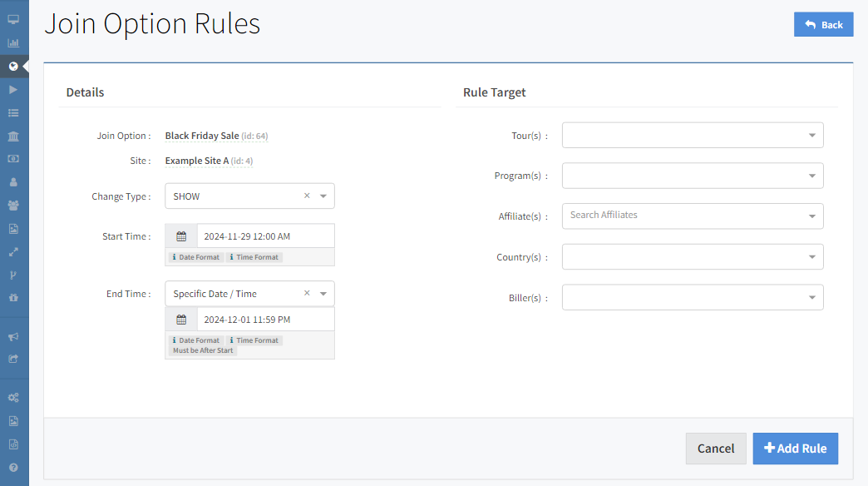
Task: Expand the Country(s) dropdown
Action: (692, 257)
